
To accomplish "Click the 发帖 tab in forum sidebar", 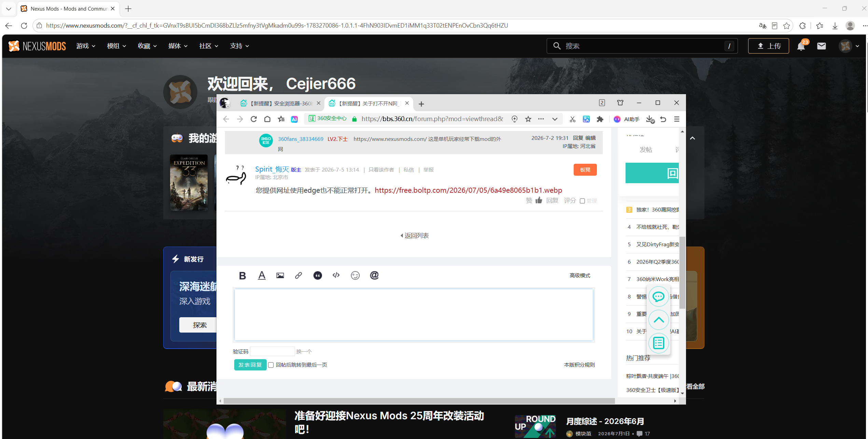I will click(x=646, y=149).
